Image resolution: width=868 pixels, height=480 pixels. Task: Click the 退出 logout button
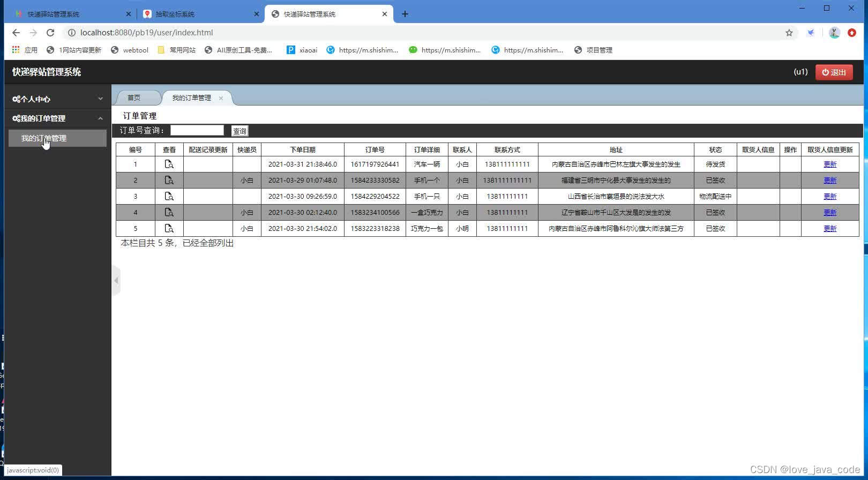click(834, 72)
